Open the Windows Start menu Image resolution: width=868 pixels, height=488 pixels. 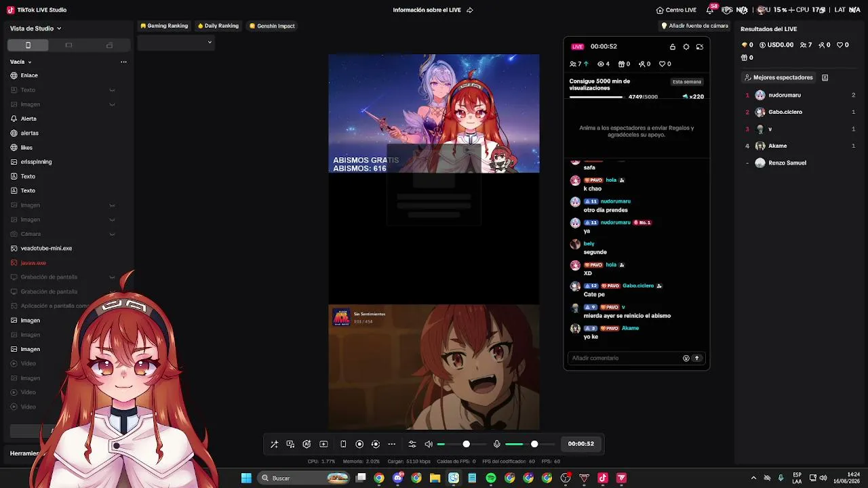click(246, 478)
